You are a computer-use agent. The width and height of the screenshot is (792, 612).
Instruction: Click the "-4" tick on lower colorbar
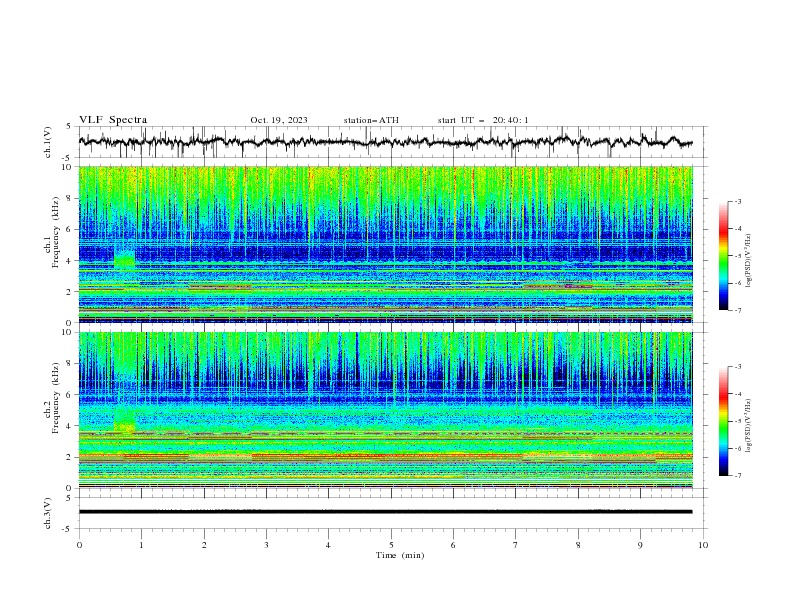click(737, 394)
